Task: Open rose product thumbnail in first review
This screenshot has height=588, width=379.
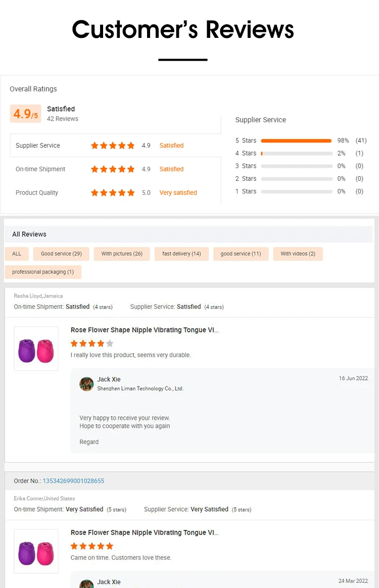Action: coord(36,349)
